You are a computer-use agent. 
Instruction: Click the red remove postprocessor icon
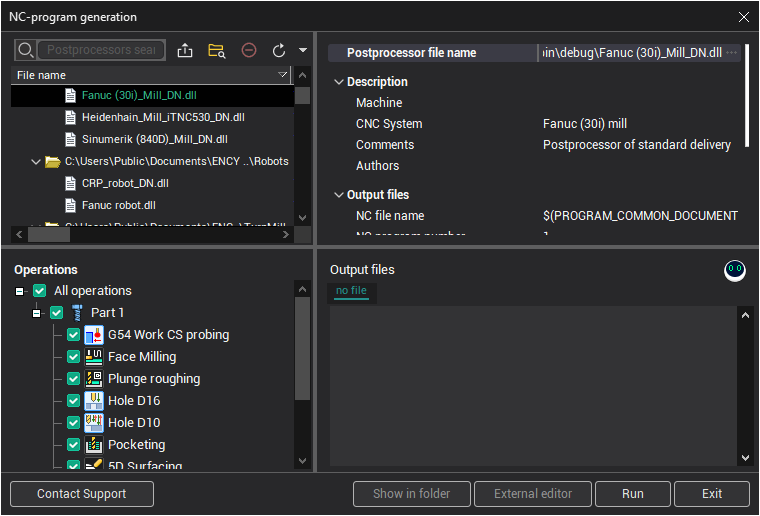tap(249, 50)
